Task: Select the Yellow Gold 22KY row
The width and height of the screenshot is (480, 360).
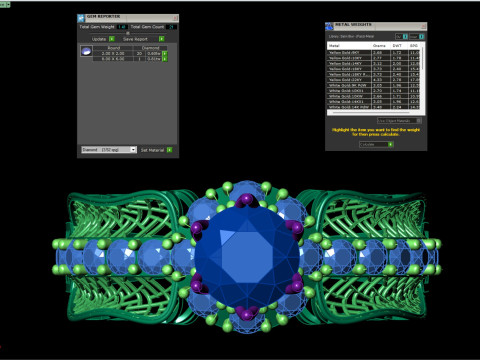Action: [x=374, y=80]
